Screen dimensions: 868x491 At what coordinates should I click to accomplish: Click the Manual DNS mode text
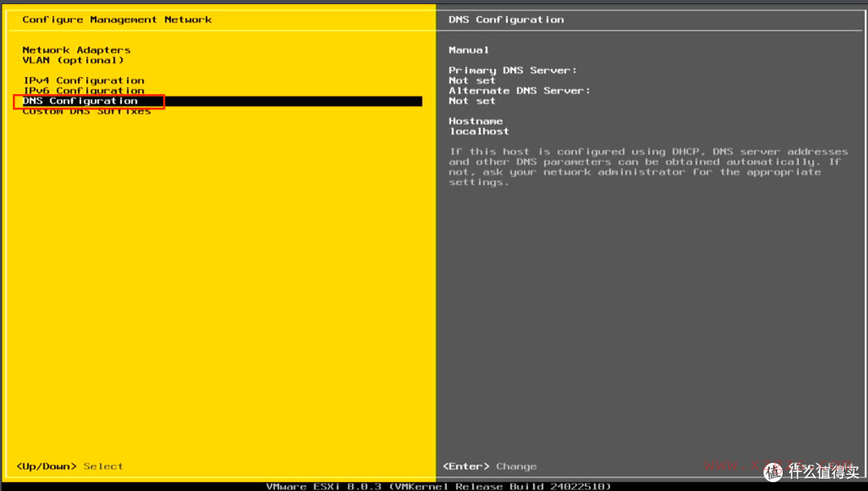pyautogui.click(x=469, y=50)
